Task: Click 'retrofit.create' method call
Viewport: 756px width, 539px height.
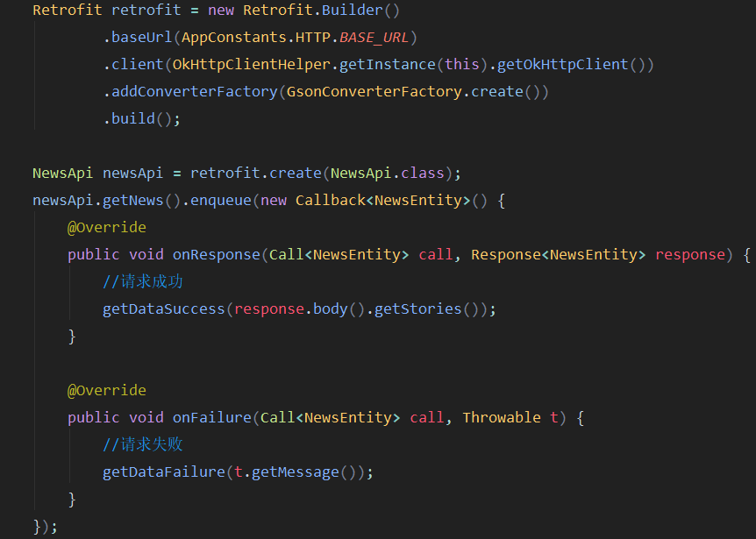Action: point(255,173)
